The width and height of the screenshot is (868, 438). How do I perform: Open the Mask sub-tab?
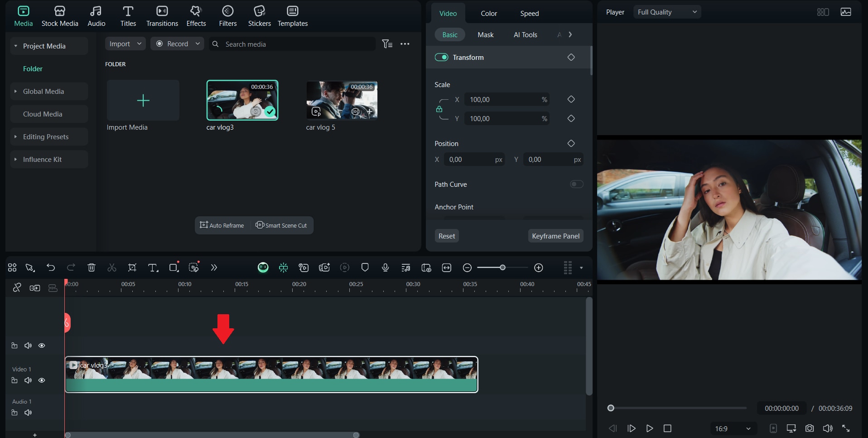click(486, 35)
